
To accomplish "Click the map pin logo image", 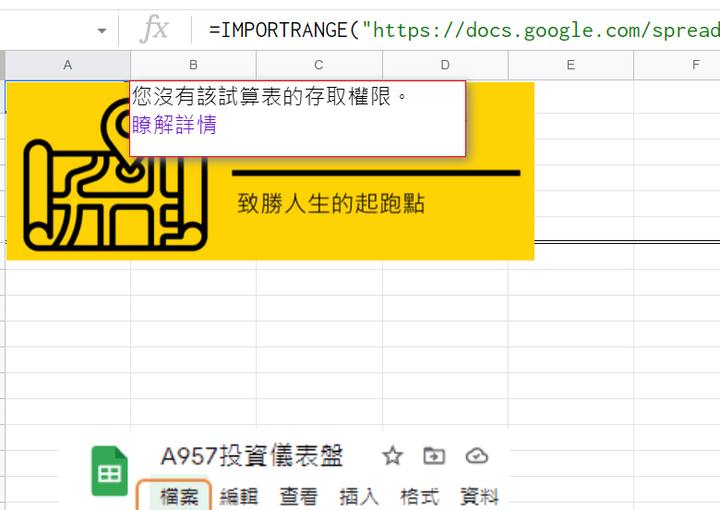I will tap(115, 175).
